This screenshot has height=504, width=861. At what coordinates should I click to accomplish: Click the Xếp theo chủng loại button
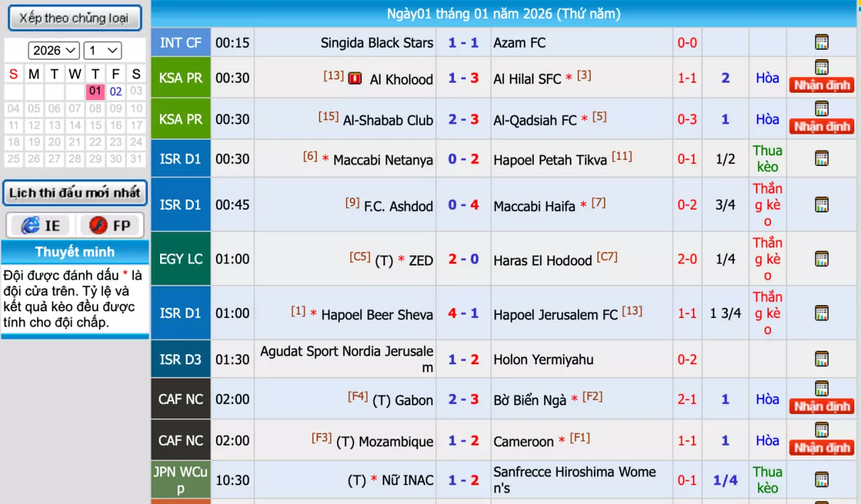(x=75, y=18)
